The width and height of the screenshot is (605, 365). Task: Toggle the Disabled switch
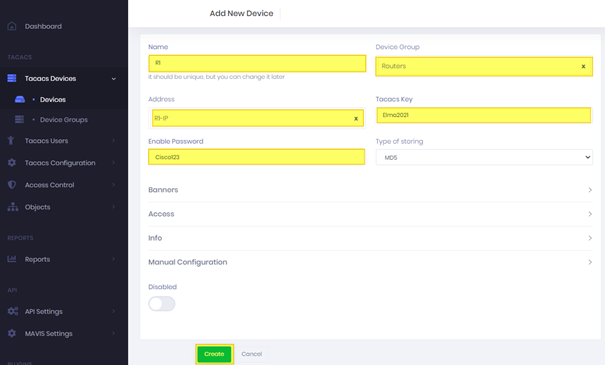tap(162, 304)
